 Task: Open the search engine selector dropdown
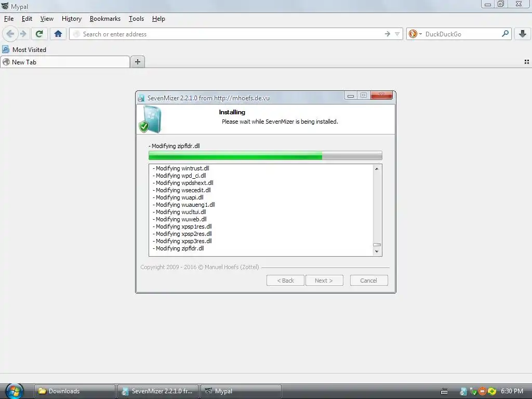(415, 34)
